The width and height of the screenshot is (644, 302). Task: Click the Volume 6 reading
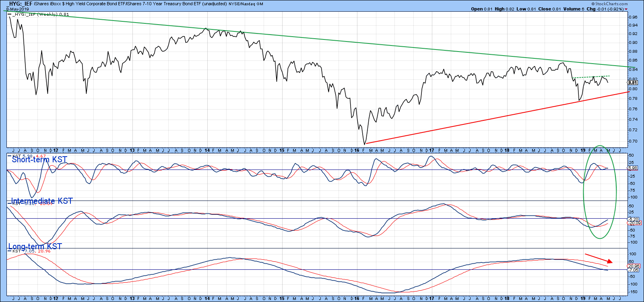(574, 9)
